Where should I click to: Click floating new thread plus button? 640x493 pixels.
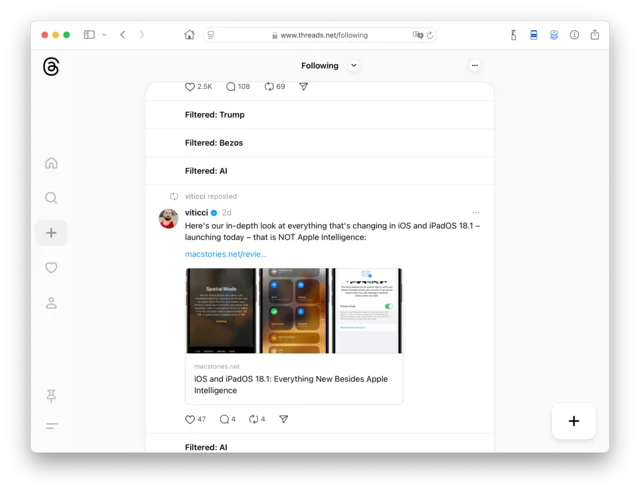(x=573, y=421)
